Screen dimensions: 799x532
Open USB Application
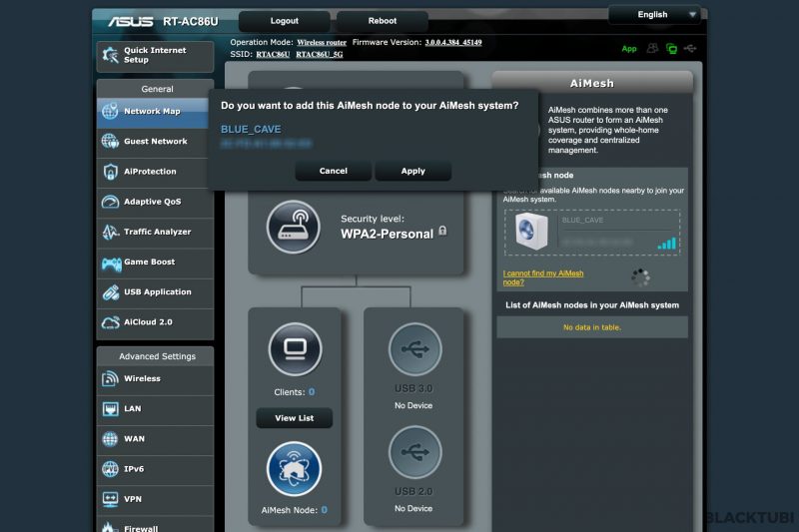coord(155,291)
